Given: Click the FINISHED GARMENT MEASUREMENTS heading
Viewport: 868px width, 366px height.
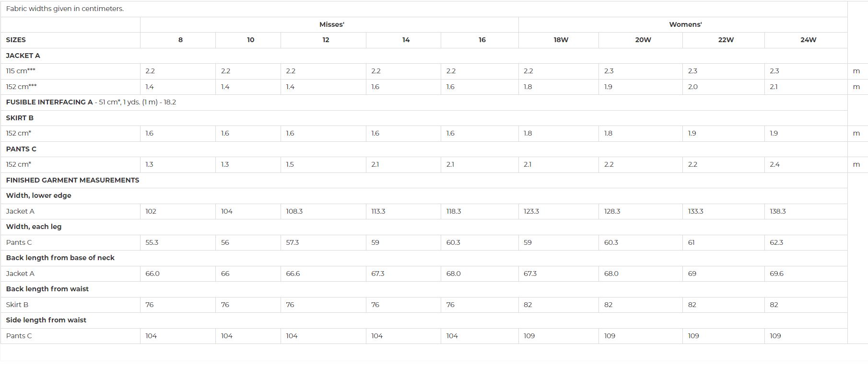Looking at the screenshot, I should point(72,180).
